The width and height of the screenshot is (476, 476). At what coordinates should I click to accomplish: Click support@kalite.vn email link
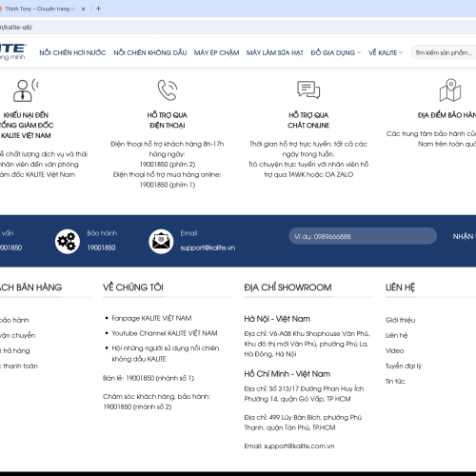[208, 248]
